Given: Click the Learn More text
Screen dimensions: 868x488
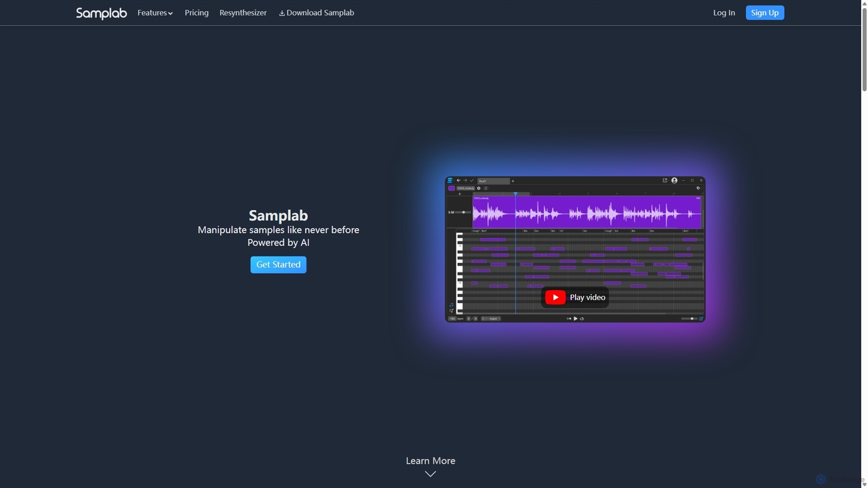Looking at the screenshot, I should point(431,461).
